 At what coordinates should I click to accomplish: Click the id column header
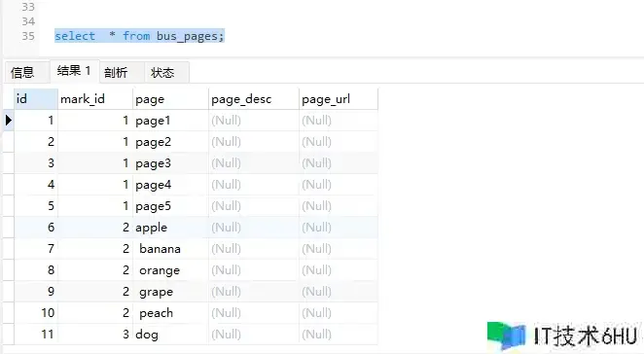[36, 99]
